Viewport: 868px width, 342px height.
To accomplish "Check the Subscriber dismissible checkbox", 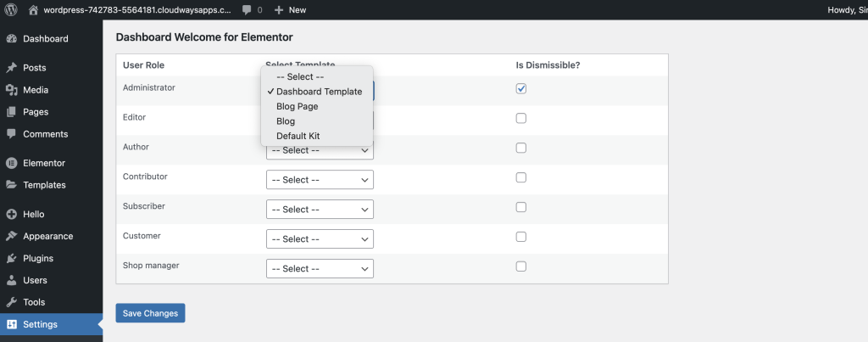I will click(521, 207).
